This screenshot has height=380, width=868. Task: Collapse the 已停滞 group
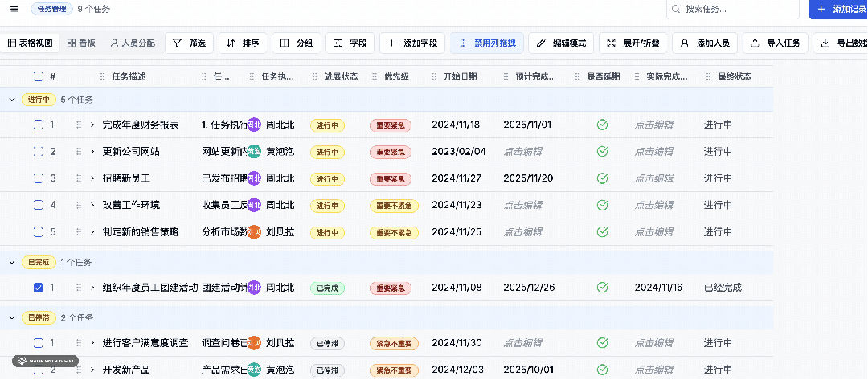coord(11,317)
